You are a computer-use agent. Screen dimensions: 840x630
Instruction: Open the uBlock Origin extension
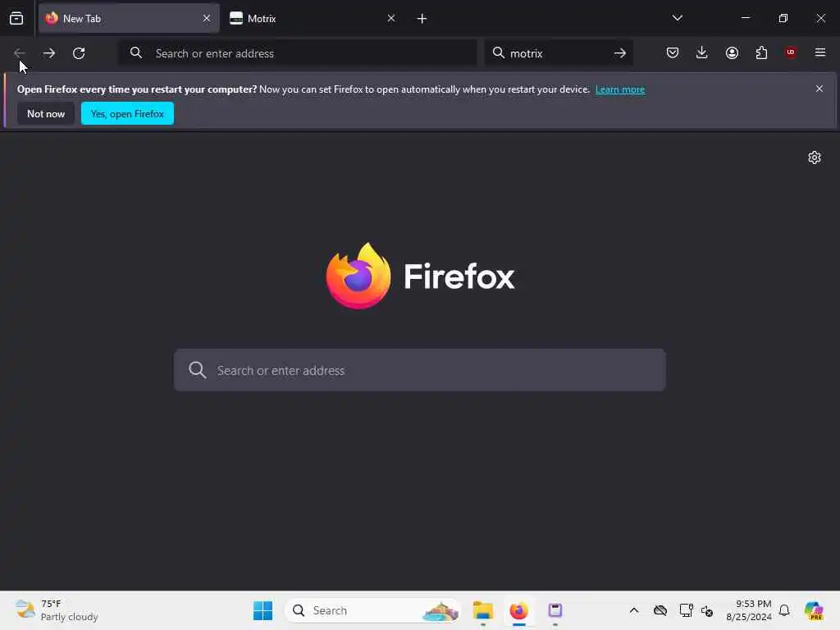coord(791,52)
